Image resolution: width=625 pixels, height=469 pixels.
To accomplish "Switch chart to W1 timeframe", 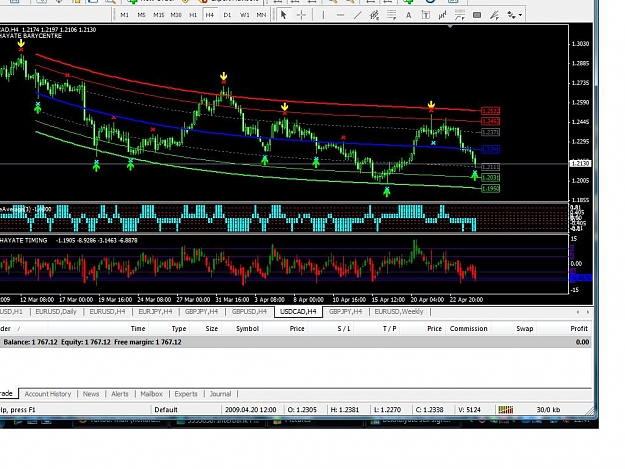I will coord(244,15).
